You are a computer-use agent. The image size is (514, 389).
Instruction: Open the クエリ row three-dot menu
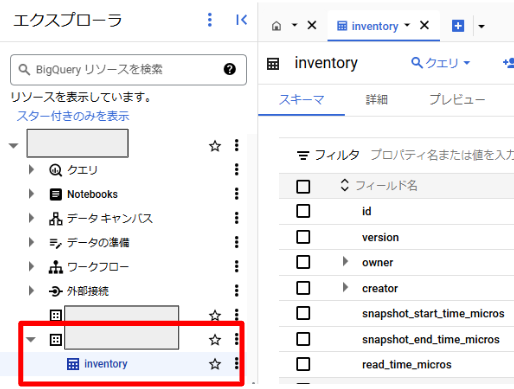click(237, 170)
